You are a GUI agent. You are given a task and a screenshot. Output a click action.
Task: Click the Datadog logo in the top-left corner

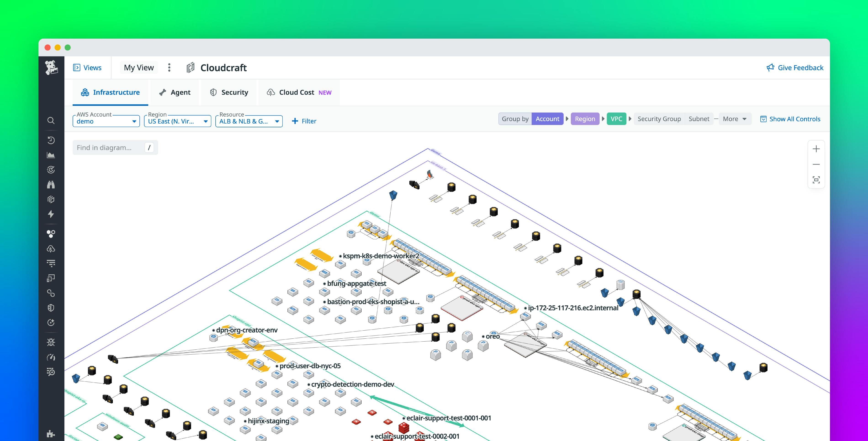51,67
